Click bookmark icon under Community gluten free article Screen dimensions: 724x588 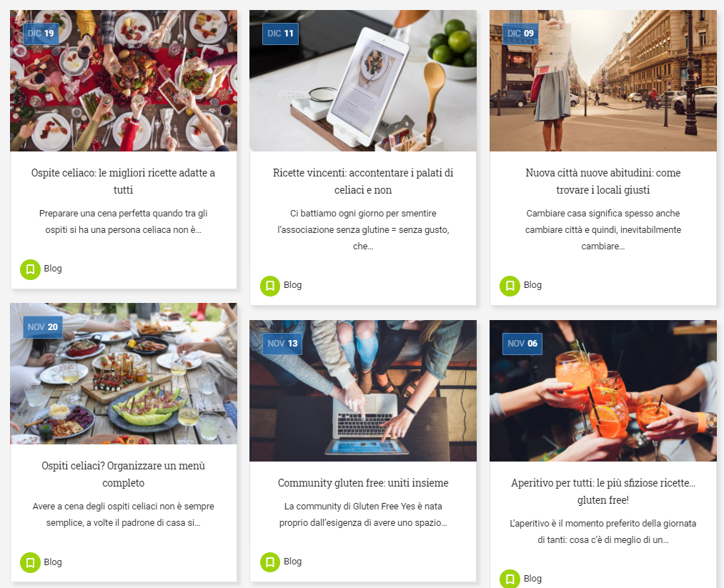point(270,562)
